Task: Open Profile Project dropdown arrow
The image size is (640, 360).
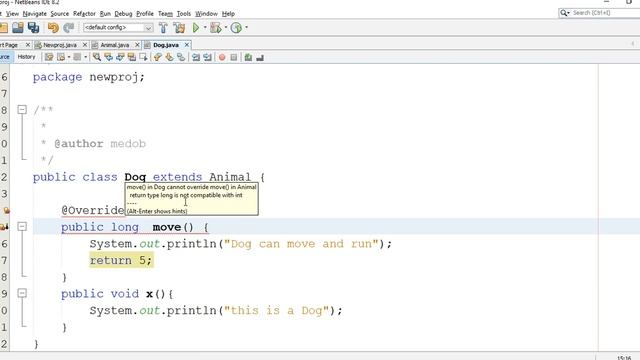Action: point(246,27)
